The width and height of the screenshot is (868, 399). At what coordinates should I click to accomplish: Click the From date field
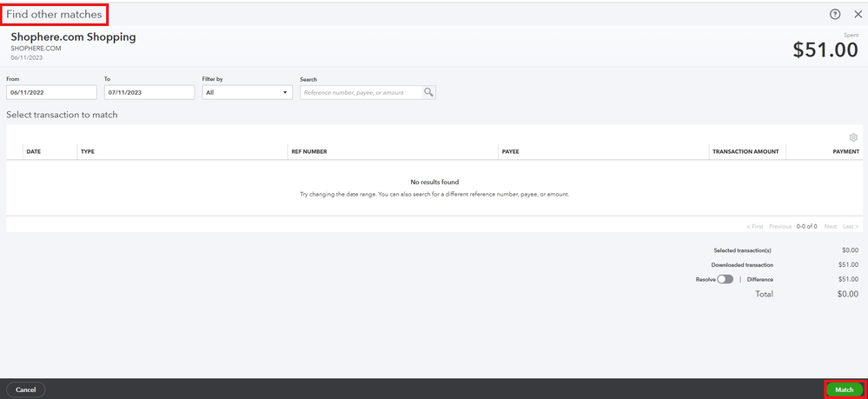pyautogui.click(x=51, y=92)
